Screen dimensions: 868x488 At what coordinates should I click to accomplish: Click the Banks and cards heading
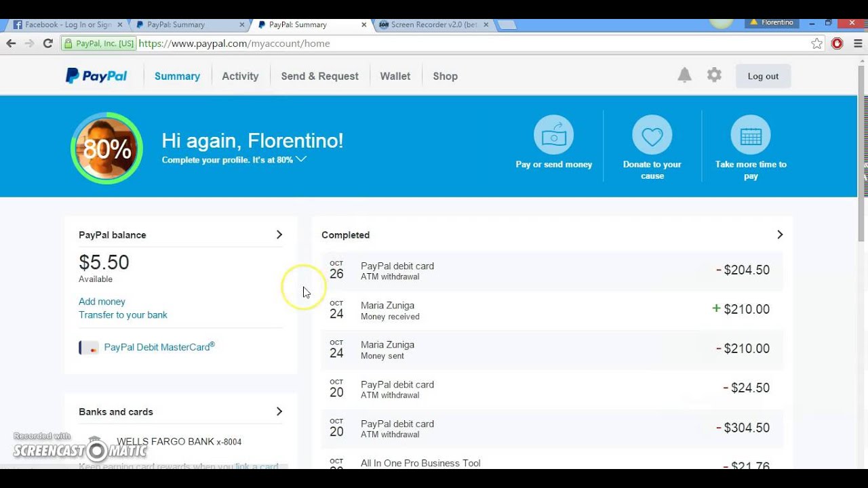[x=116, y=412]
